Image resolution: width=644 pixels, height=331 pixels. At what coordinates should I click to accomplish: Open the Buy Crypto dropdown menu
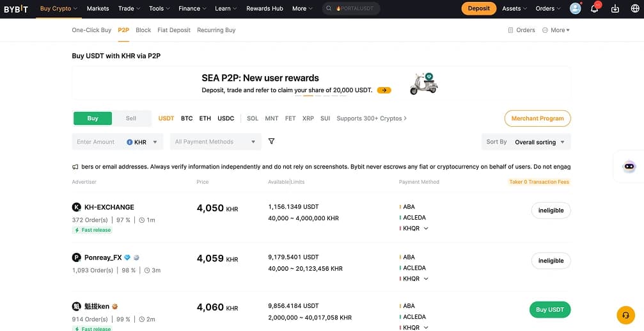click(x=59, y=8)
